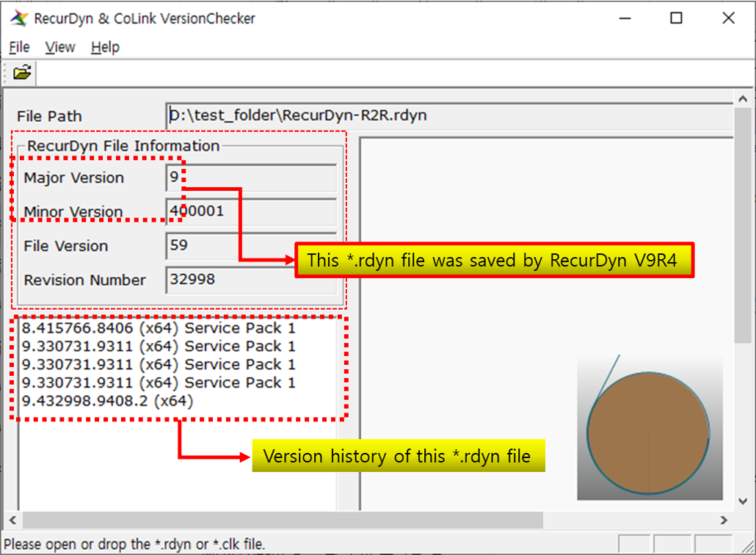Click the horizontal scrollbar thumb

pyautogui.click(x=283, y=520)
